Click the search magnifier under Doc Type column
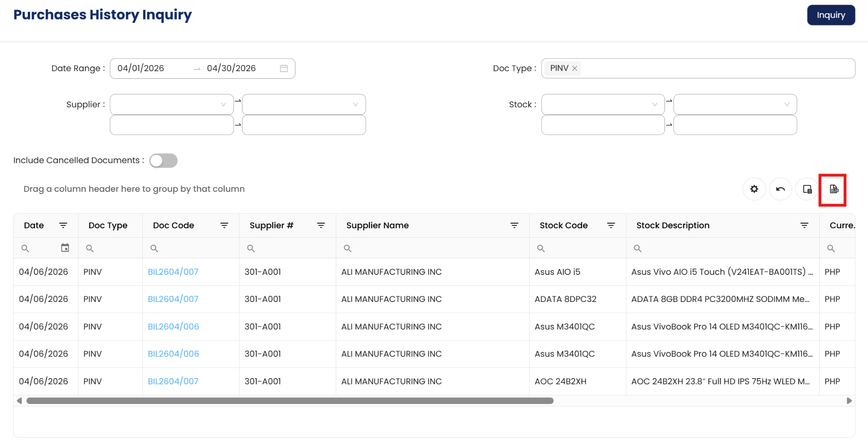This screenshot has width=868, height=440. point(90,248)
